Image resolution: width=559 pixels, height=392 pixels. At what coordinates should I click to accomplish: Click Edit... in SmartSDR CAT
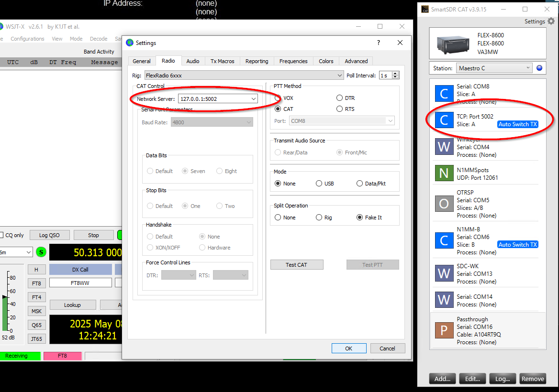(x=472, y=379)
